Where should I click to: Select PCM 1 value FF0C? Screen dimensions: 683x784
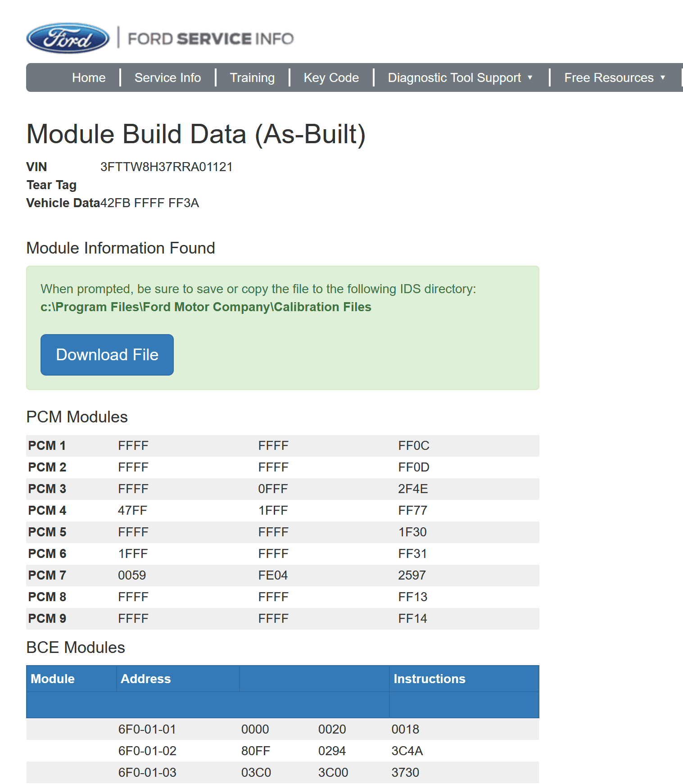(x=414, y=446)
